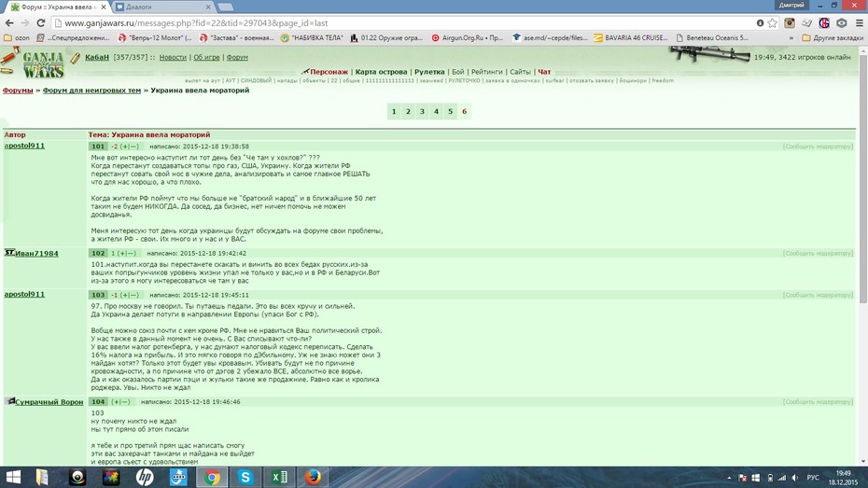
Task: Open Excel from the taskbar
Action: pyautogui.click(x=279, y=477)
